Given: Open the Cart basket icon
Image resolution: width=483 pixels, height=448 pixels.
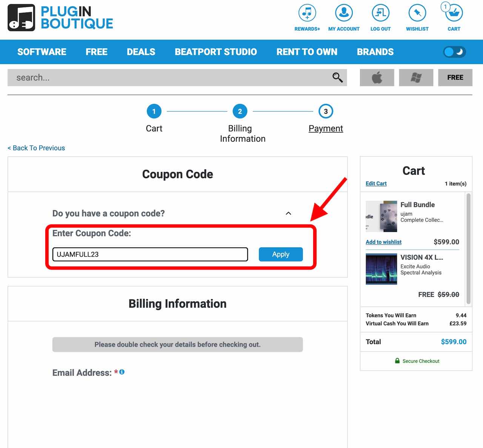Looking at the screenshot, I should point(454,13).
